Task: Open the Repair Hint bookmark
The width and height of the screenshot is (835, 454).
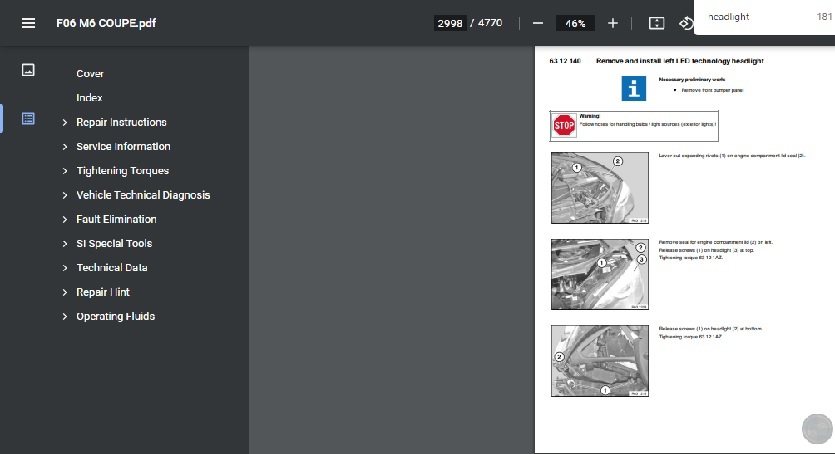Action: click(103, 292)
